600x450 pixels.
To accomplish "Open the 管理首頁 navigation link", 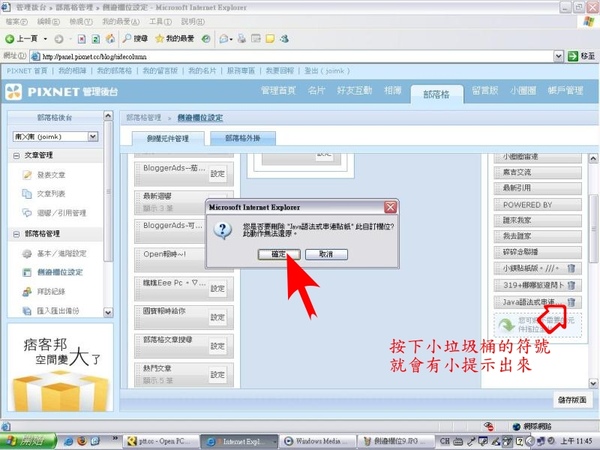I will [278, 91].
